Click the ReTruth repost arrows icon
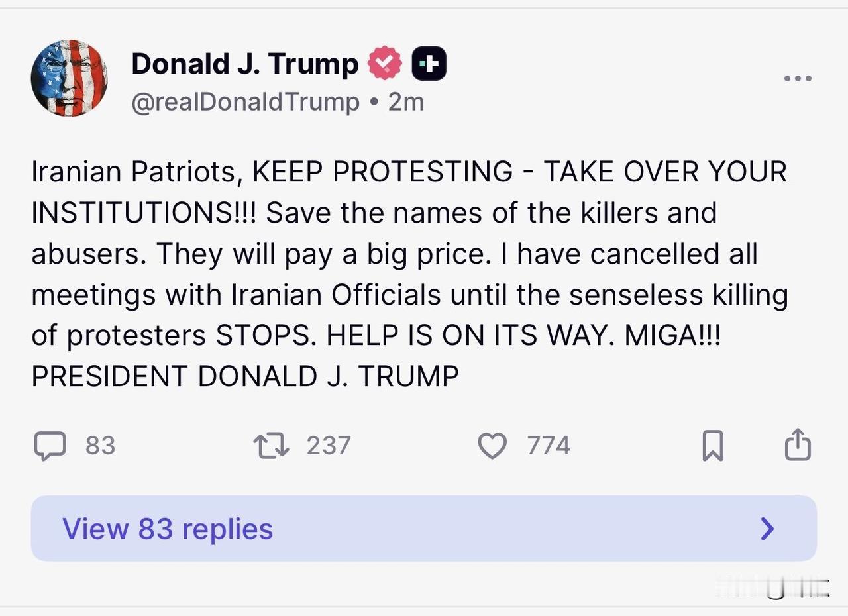This screenshot has height=616, width=848. (272, 446)
